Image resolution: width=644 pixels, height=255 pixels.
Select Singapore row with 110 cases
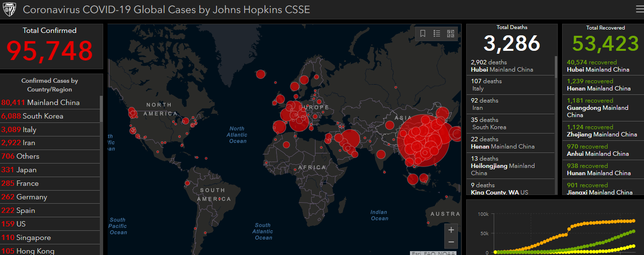click(50, 238)
